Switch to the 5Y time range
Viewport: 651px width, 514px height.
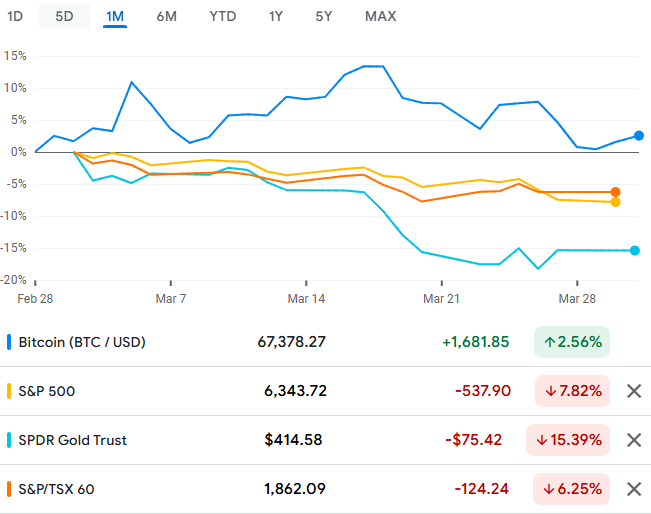[x=324, y=16]
